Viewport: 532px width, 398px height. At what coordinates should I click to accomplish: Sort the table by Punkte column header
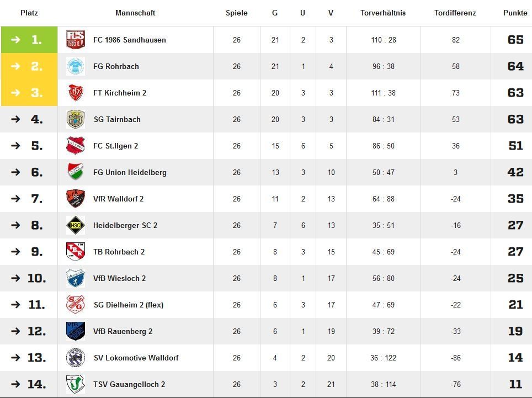(515, 13)
